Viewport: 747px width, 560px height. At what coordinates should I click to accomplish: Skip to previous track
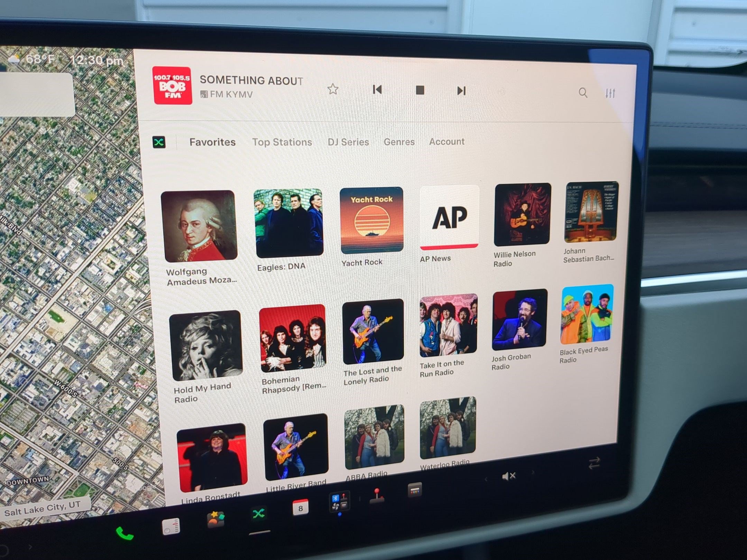(377, 90)
